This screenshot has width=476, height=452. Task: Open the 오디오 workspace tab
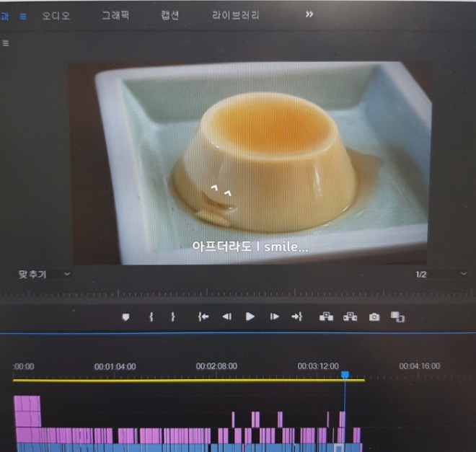pyautogui.click(x=56, y=15)
